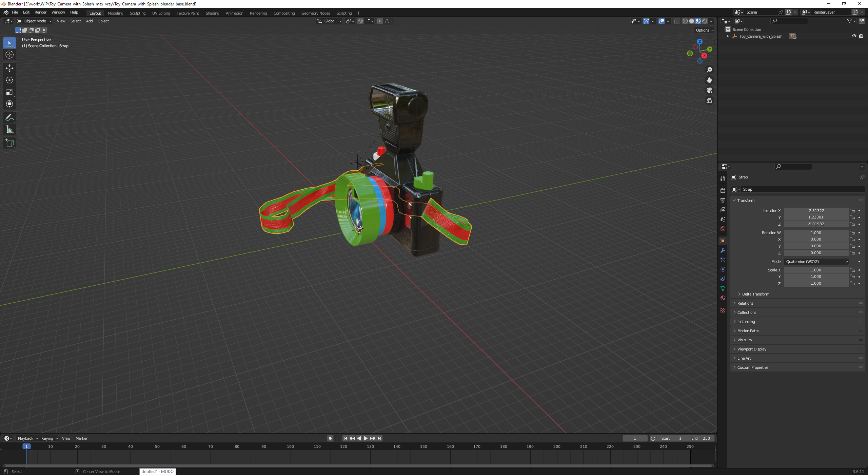Click timeline End frame field
Image resolution: width=868 pixels, height=475 pixels.
click(701, 438)
